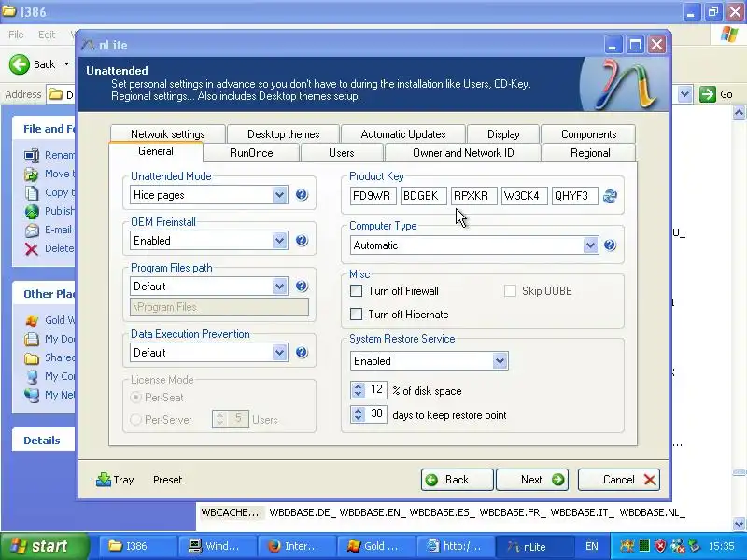Click the I386 folder taskbar button

(x=137, y=546)
